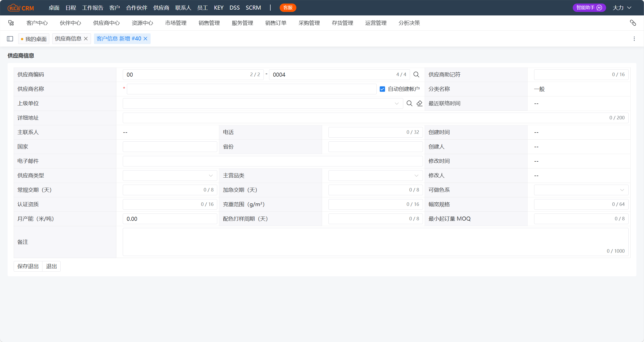Click the 供应商名称 input field
The image size is (644, 342).
[x=252, y=89]
